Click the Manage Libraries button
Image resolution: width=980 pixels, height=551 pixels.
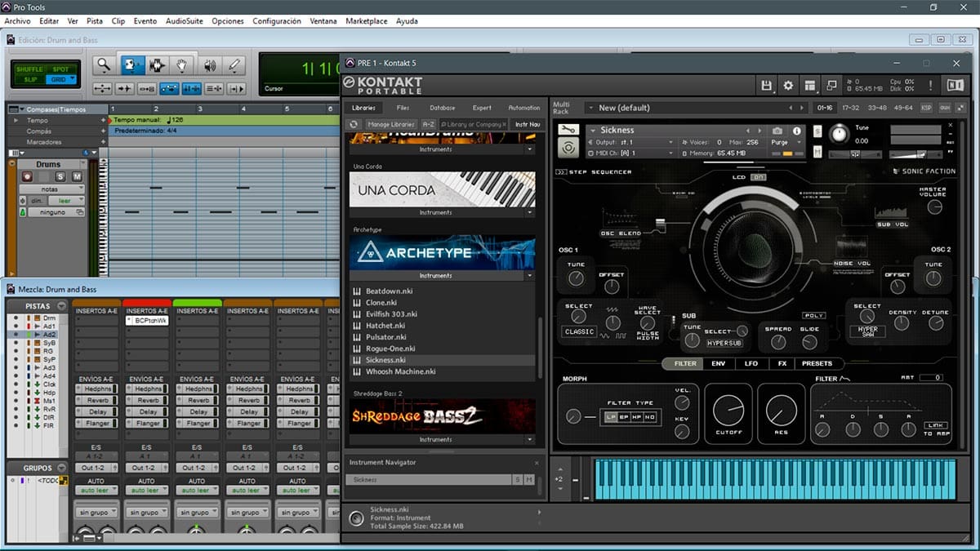click(x=390, y=124)
